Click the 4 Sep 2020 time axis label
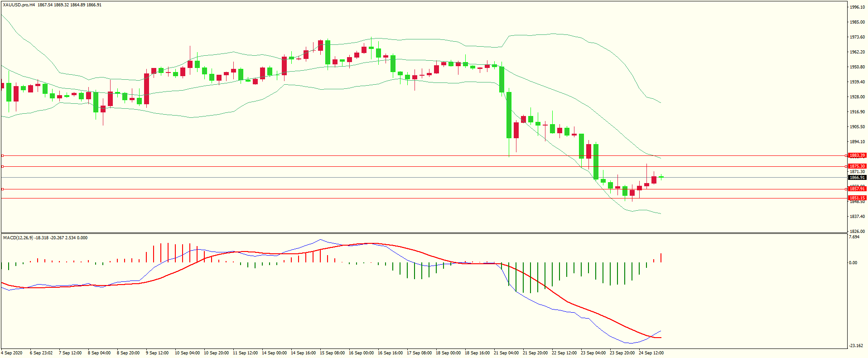 (12, 353)
